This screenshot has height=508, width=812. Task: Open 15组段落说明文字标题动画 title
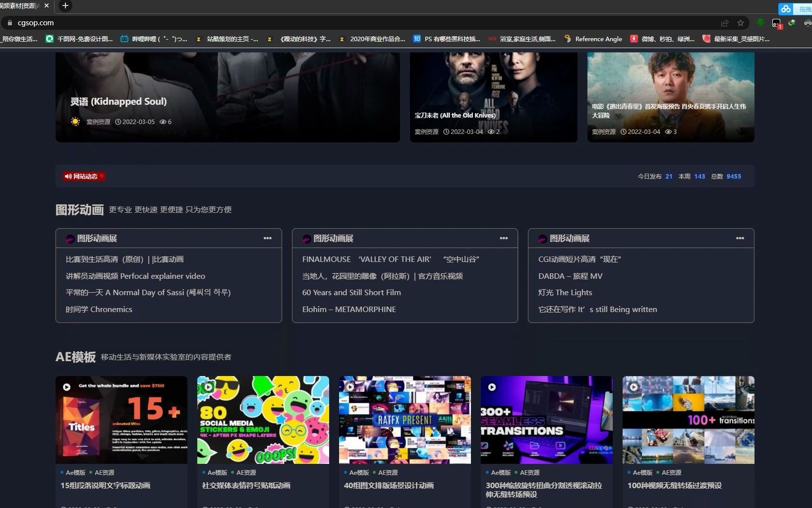tap(105, 486)
